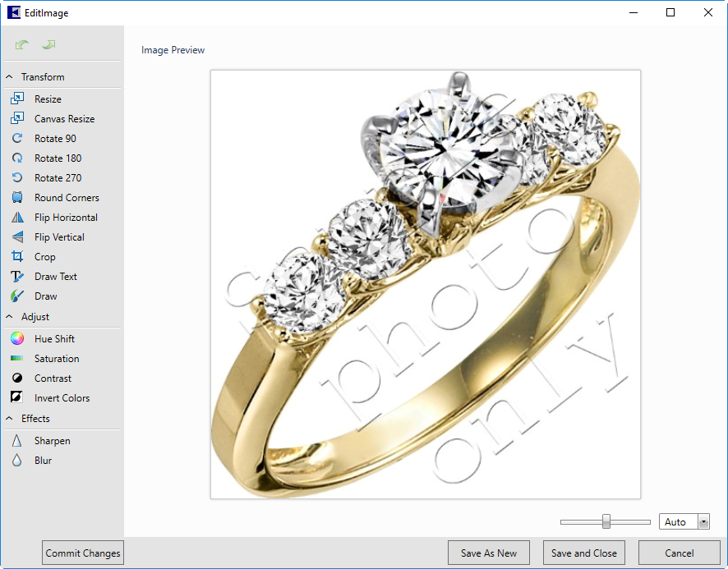The width and height of the screenshot is (728, 569).
Task: Click the Rotate 90 icon
Action: pyautogui.click(x=17, y=138)
